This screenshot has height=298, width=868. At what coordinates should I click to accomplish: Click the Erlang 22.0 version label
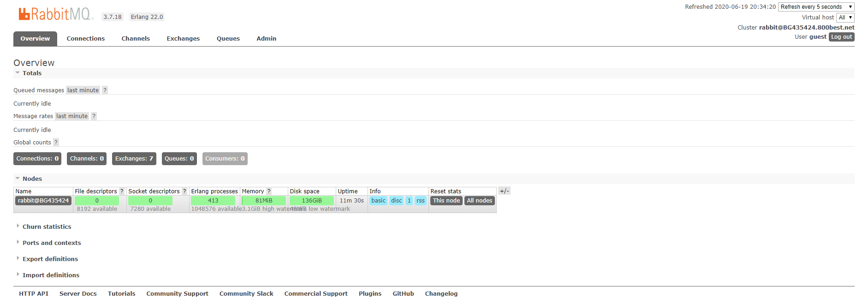coord(147,17)
